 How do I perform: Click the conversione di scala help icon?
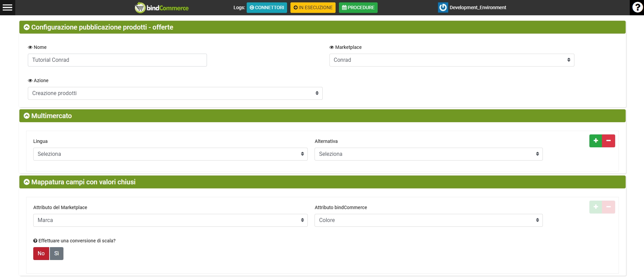[x=35, y=241]
